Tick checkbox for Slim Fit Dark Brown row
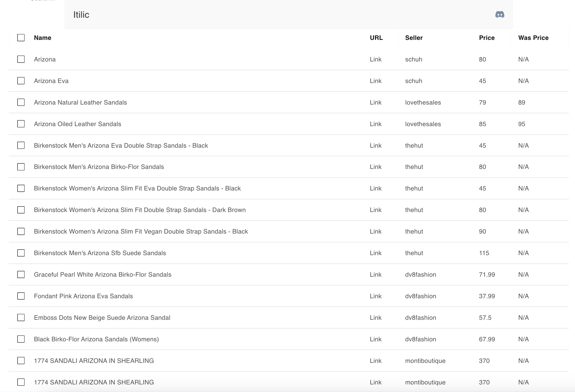The width and height of the screenshot is (575, 392). [21, 210]
